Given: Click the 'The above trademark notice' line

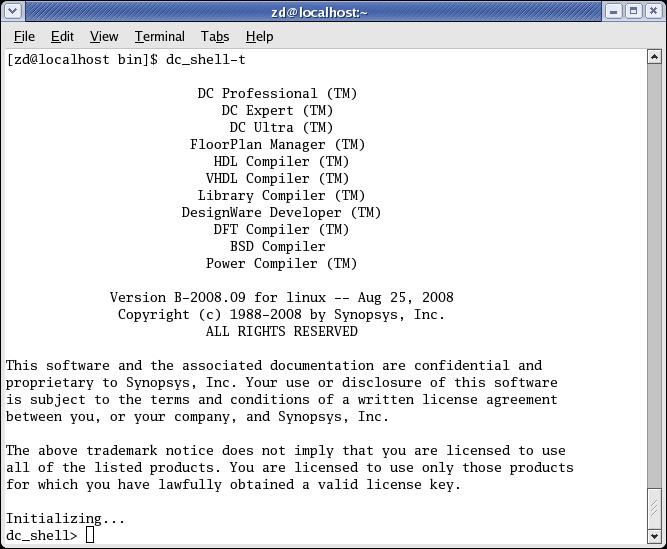Looking at the screenshot, I should coord(285,451).
